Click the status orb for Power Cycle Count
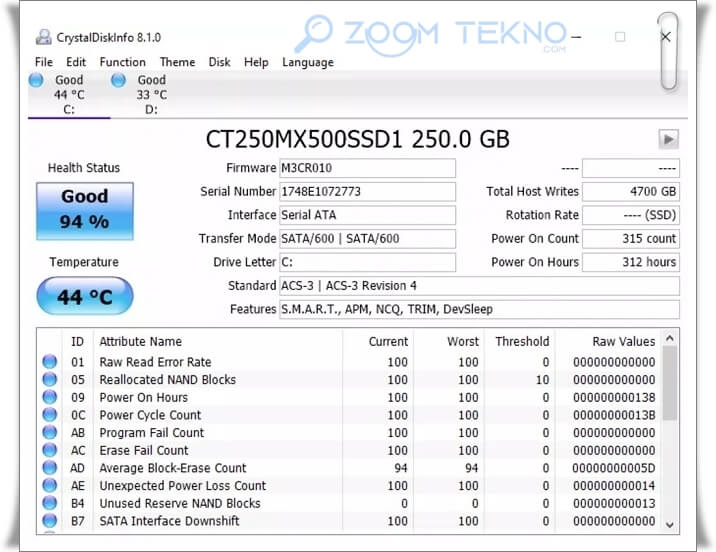Screen dimensions: 716x552 (50, 415)
